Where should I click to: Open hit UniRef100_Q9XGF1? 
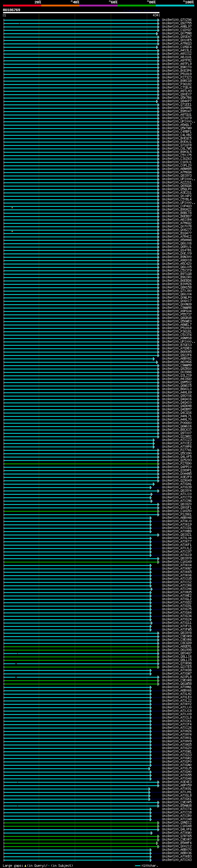(177, 507)
